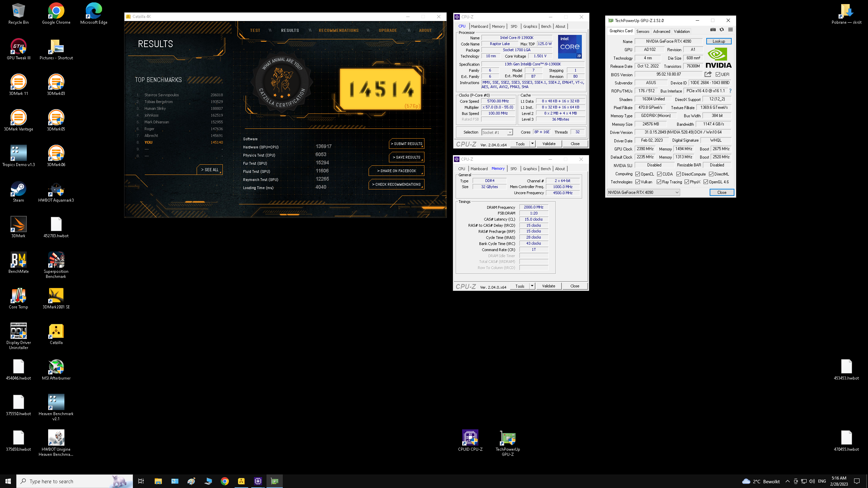Click SAVE RESULTS in Catzilla

tap(407, 157)
